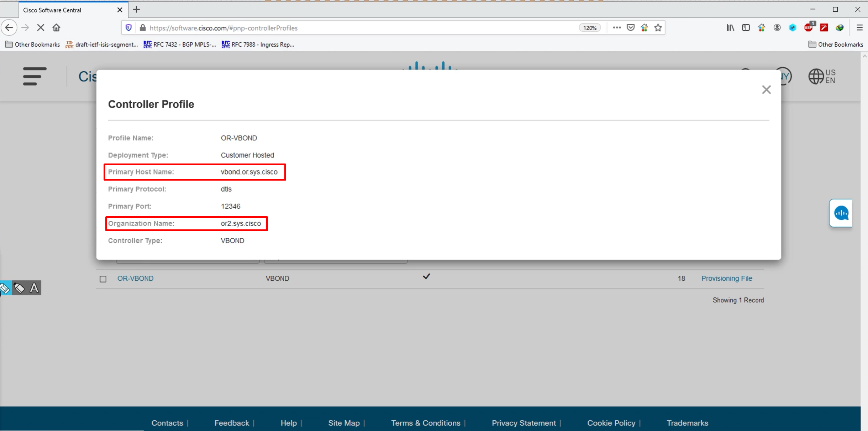Click the browser back arrow
Image resolution: width=868 pixels, height=431 pixels.
tap(9, 28)
